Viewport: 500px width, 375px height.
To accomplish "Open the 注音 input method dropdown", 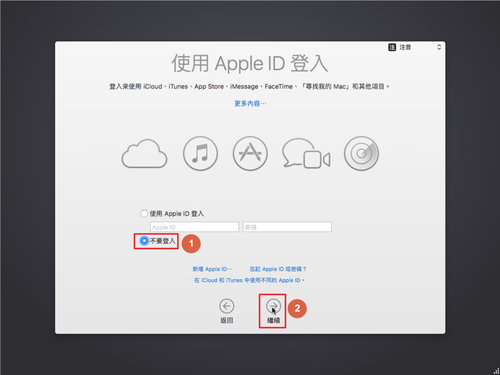I will (x=415, y=47).
